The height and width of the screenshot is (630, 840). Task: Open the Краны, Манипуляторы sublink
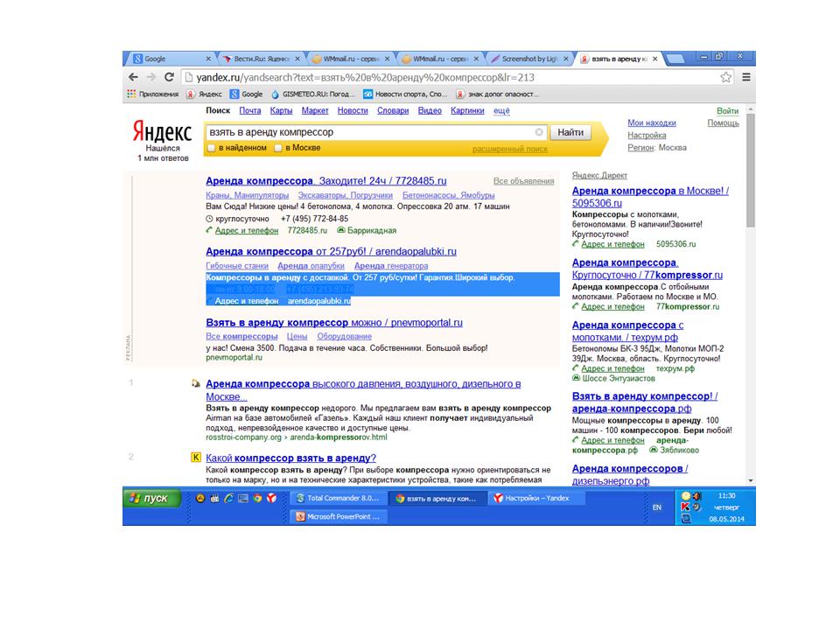click(x=247, y=195)
